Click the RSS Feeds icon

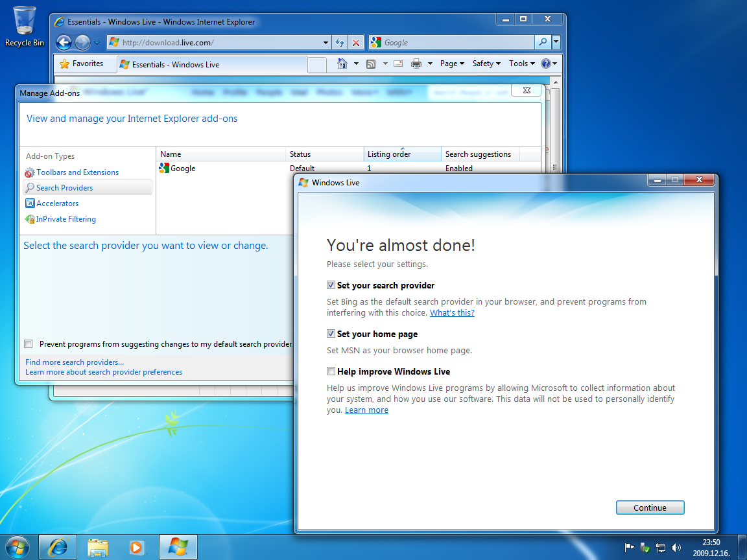pos(371,64)
